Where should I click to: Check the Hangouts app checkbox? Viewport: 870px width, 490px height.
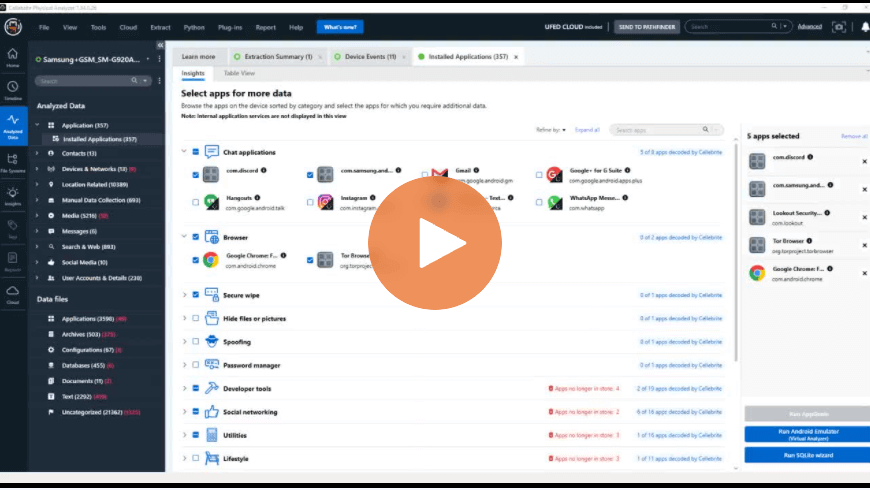click(195, 203)
